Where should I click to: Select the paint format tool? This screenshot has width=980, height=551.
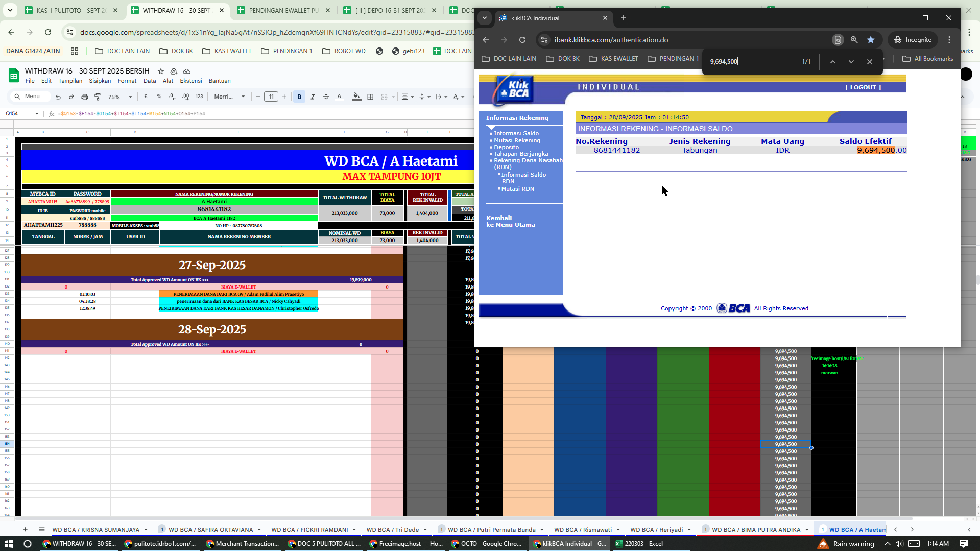98,97
